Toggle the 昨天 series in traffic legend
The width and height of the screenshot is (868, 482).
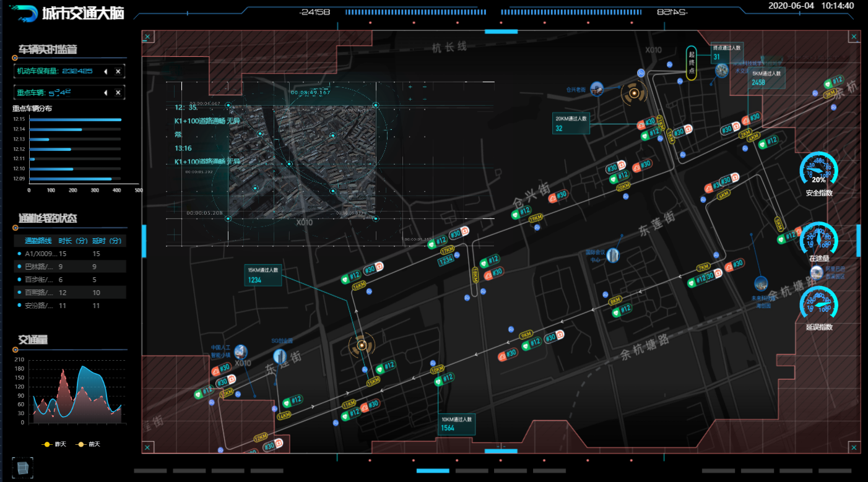pos(54,444)
